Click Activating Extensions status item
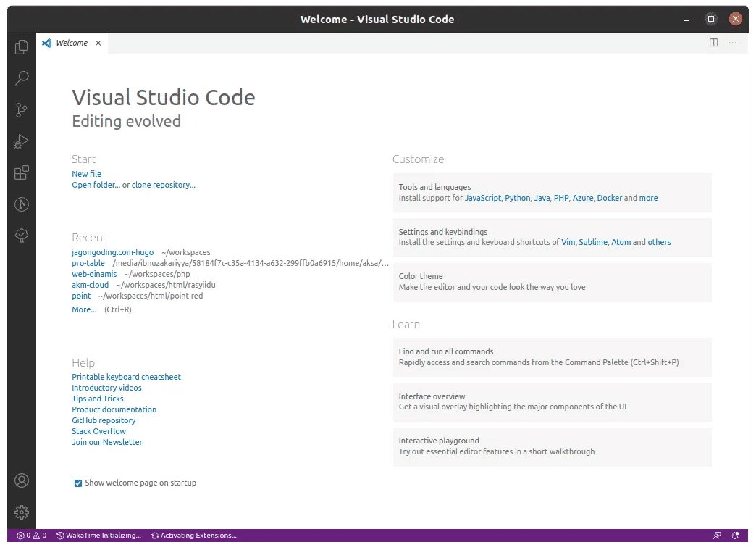756x550 pixels. [x=194, y=535]
